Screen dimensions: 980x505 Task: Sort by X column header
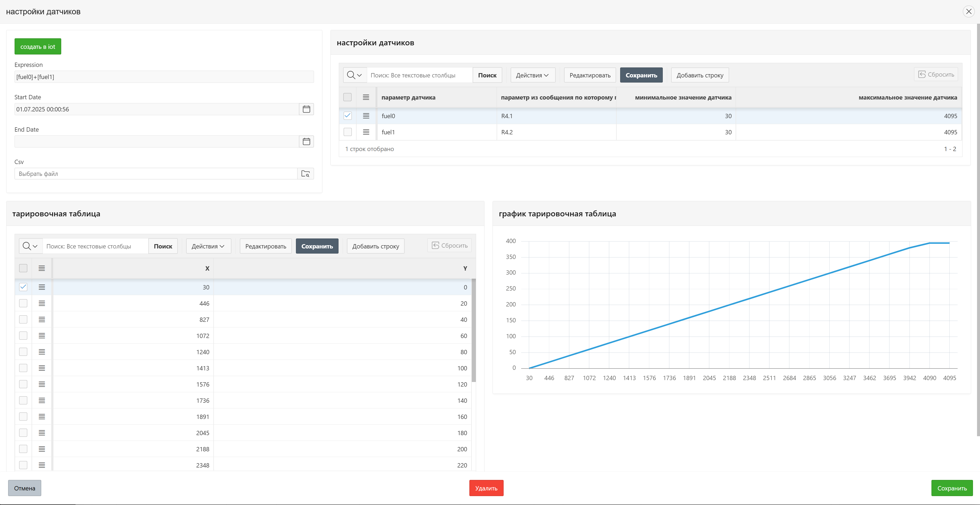click(x=207, y=269)
